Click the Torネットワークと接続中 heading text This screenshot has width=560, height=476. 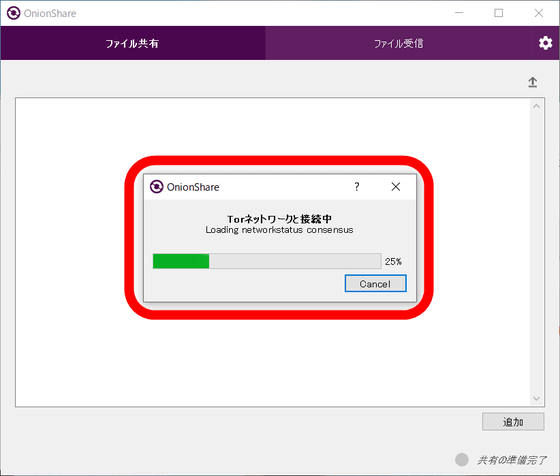279,219
